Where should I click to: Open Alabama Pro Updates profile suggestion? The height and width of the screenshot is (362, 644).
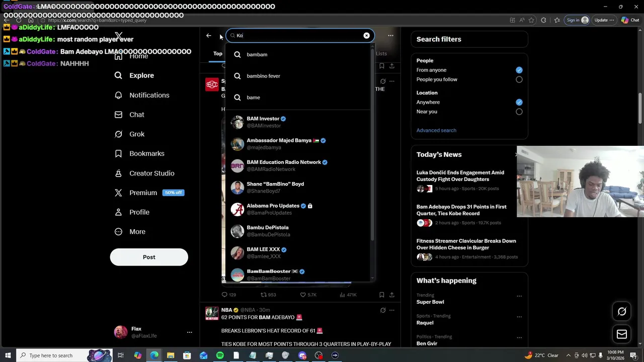pos(297,209)
